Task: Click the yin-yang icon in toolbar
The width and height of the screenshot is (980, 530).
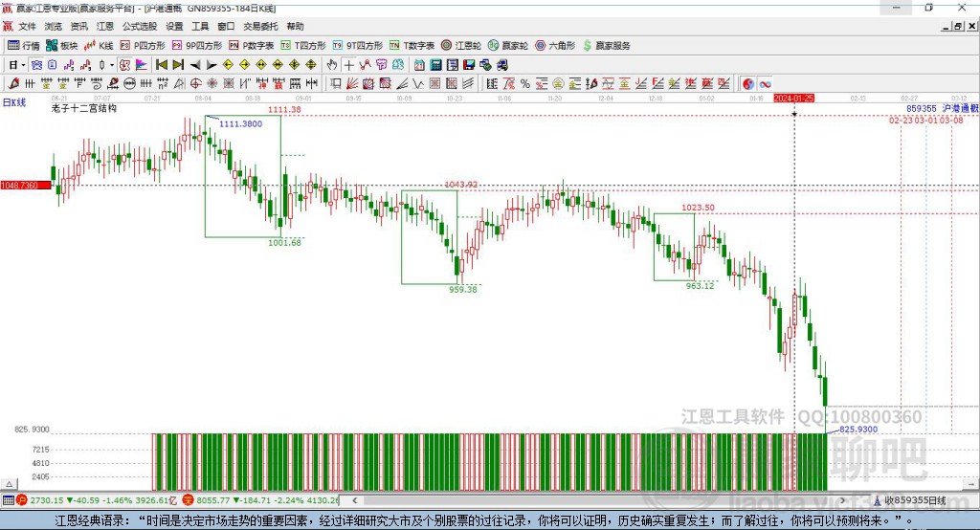Action: [x=748, y=84]
